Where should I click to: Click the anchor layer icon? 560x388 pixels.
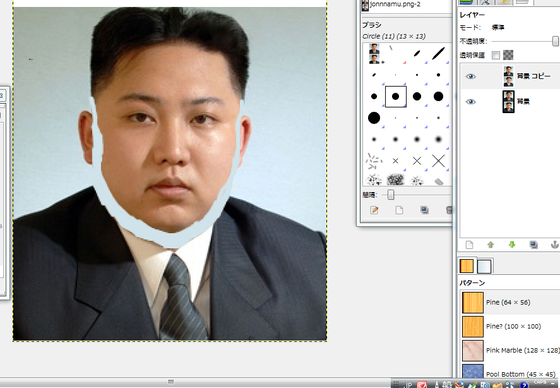point(555,245)
